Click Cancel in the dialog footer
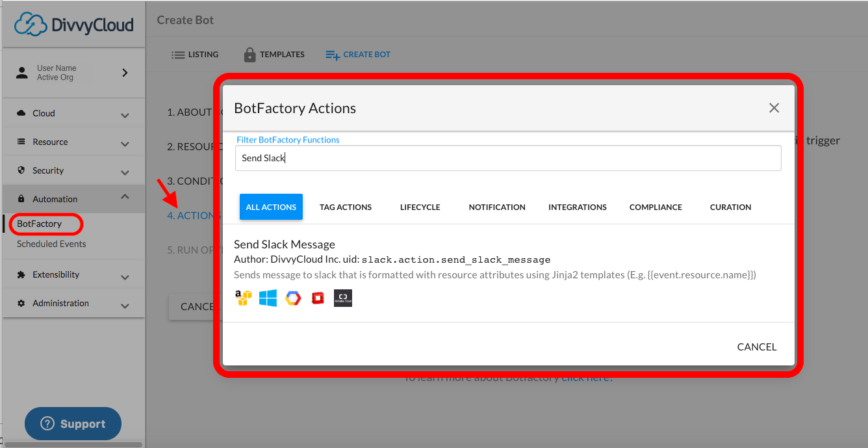The width and height of the screenshot is (868, 448). pyautogui.click(x=757, y=347)
